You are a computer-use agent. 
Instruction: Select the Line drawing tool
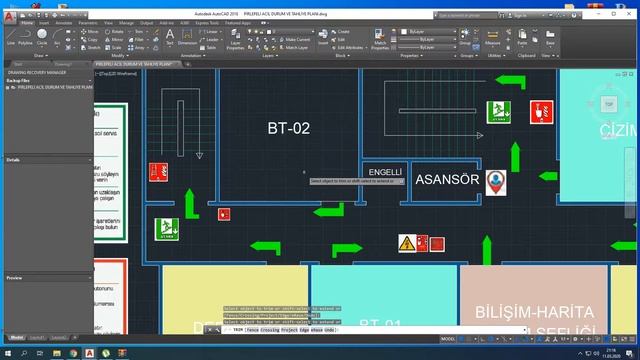click(11, 37)
